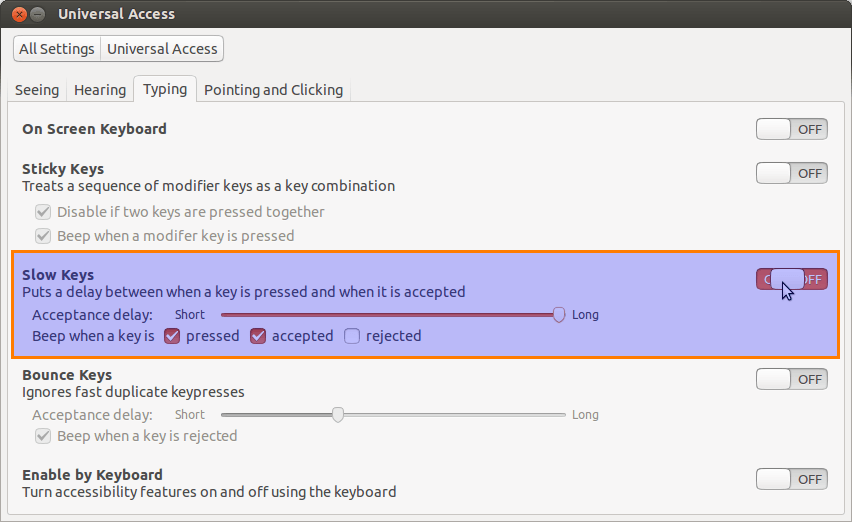Click the 'Beep when a modifier key is pressed' checkbox

tap(43, 236)
